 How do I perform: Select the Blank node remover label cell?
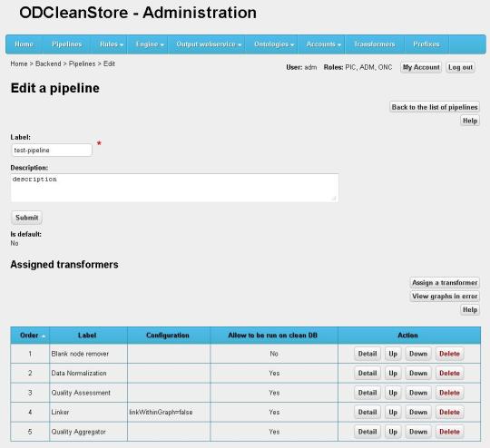tap(88, 354)
